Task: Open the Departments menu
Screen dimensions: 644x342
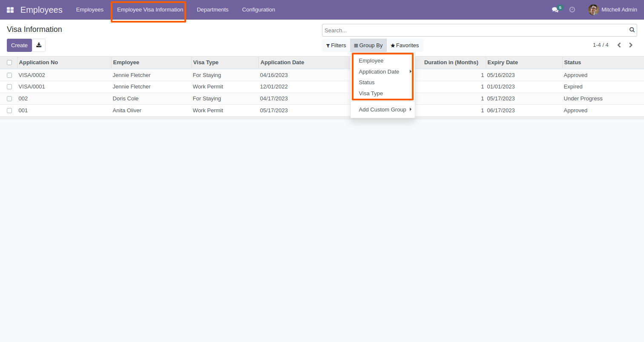Action: [x=213, y=9]
